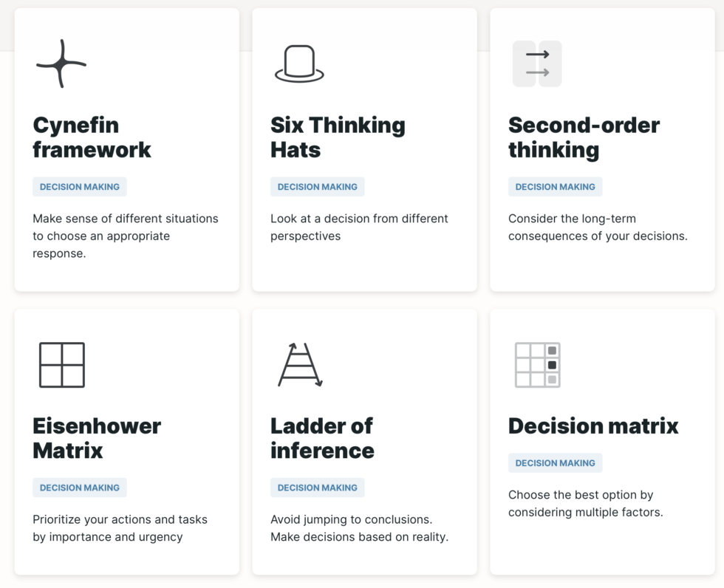The image size is (724, 588).
Task: Click the Decision matrix table icon
Action: (x=537, y=365)
